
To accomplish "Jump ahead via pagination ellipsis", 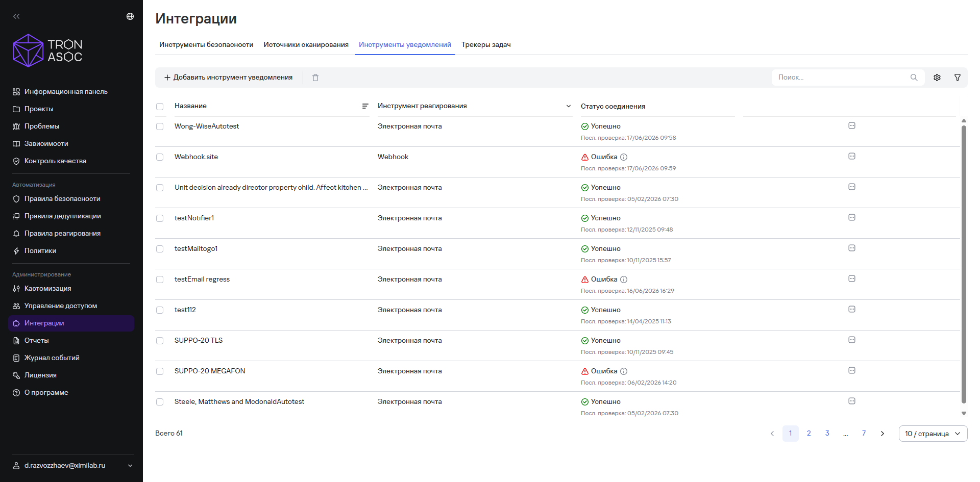I will pyautogui.click(x=846, y=434).
